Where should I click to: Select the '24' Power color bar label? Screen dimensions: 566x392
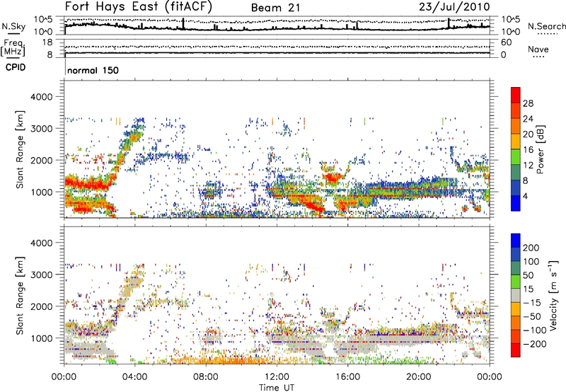pos(528,119)
